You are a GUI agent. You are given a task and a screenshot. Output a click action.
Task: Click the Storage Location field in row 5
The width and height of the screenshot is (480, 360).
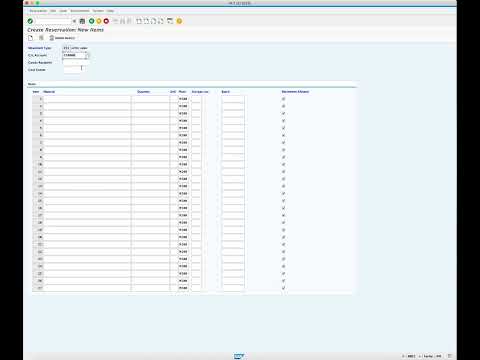(196, 128)
